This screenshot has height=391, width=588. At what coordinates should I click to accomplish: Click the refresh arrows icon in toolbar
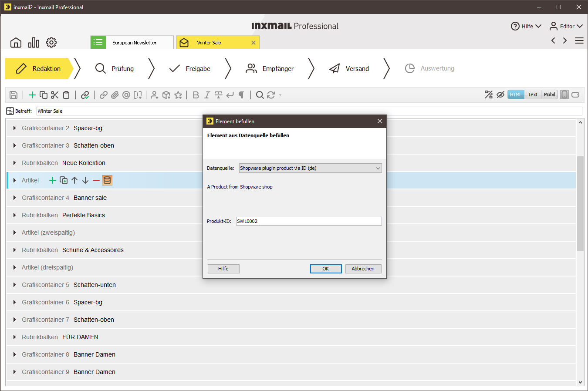tap(271, 95)
